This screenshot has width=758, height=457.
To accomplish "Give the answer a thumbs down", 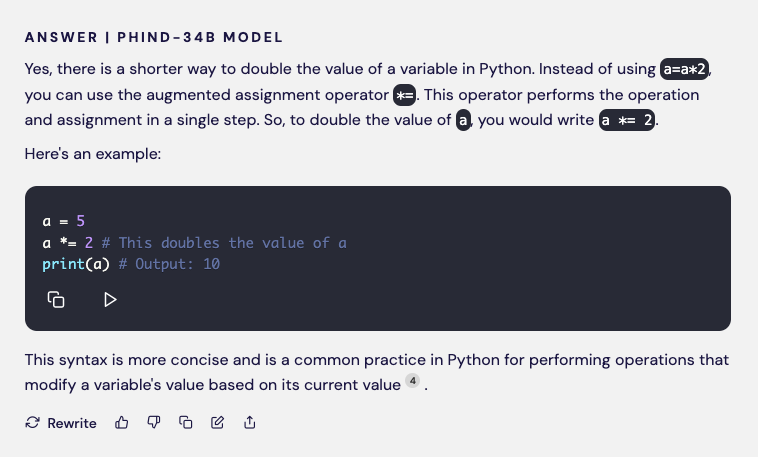I will coord(153,423).
